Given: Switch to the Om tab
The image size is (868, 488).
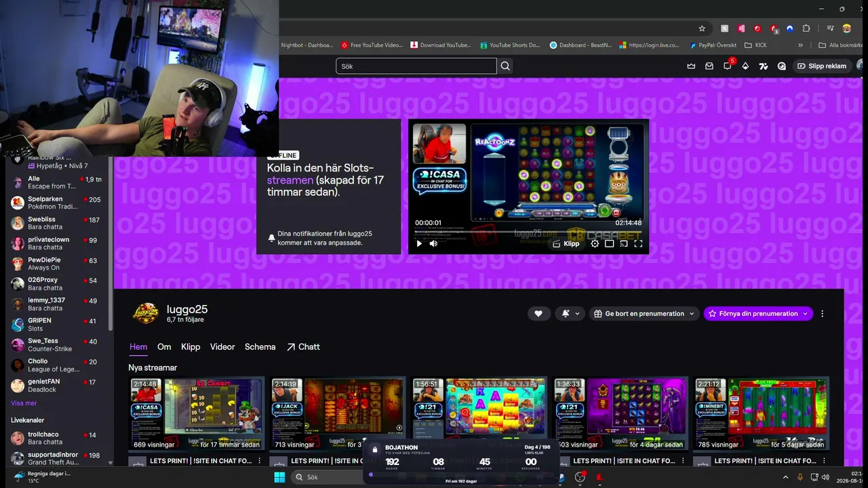Looking at the screenshot, I should pos(164,347).
